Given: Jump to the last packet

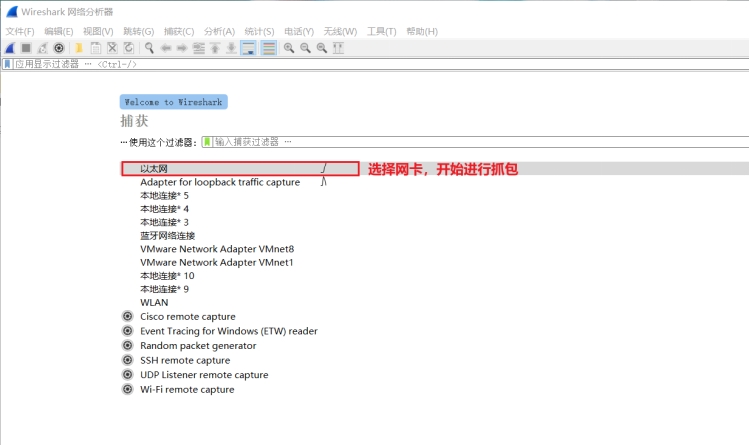Looking at the screenshot, I should coord(232,48).
